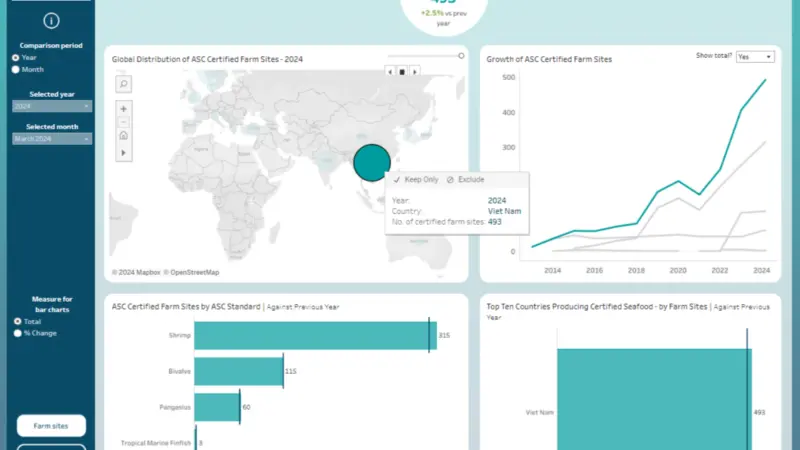Click the Farm sites button

(51, 426)
